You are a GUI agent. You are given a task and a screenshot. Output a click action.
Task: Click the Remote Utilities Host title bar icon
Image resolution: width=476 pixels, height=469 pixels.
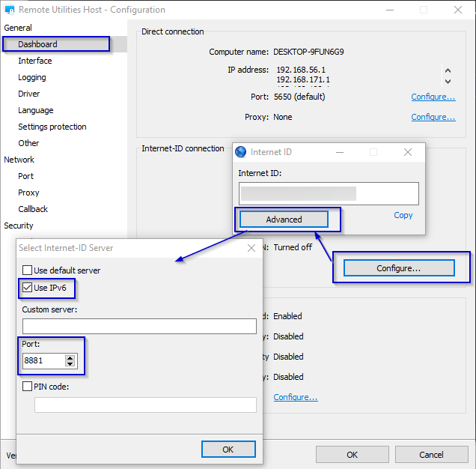click(x=9, y=10)
